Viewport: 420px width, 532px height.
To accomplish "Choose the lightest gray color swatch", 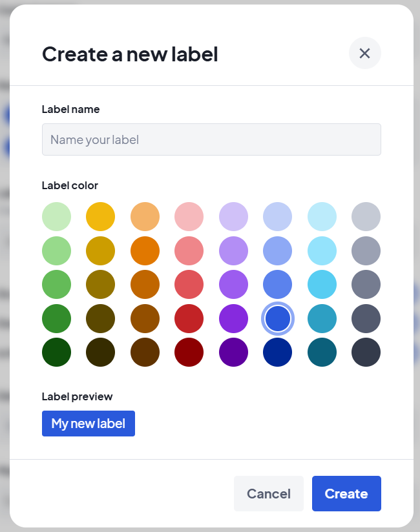I will coord(366,216).
